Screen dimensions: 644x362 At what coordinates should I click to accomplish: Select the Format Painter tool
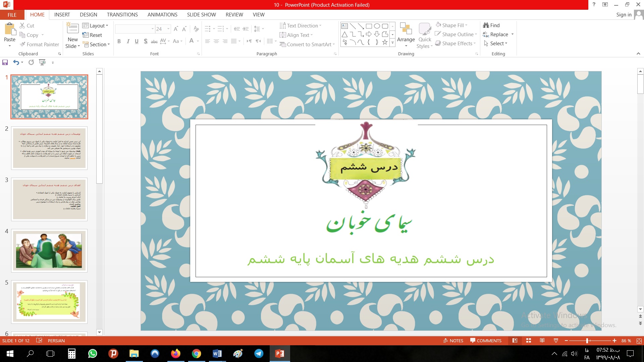39,44
